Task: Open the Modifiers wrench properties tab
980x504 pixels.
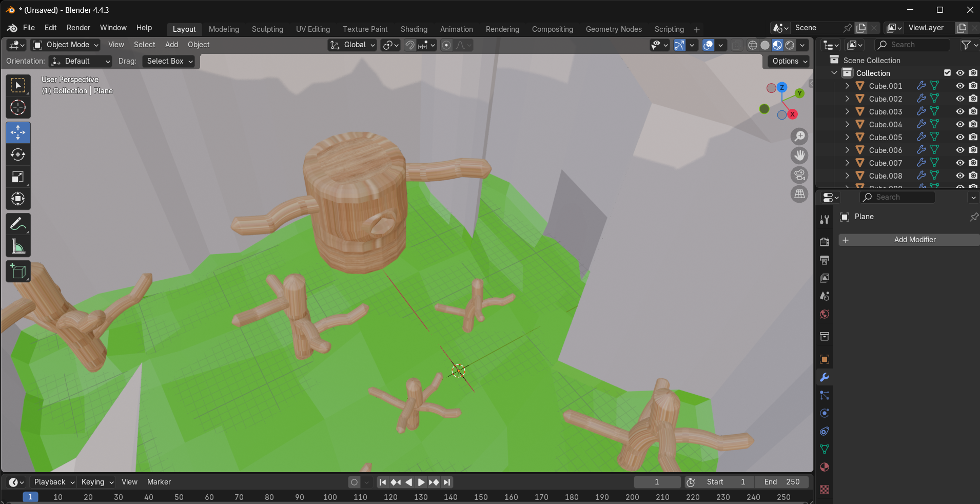Action: [x=825, y=377]
